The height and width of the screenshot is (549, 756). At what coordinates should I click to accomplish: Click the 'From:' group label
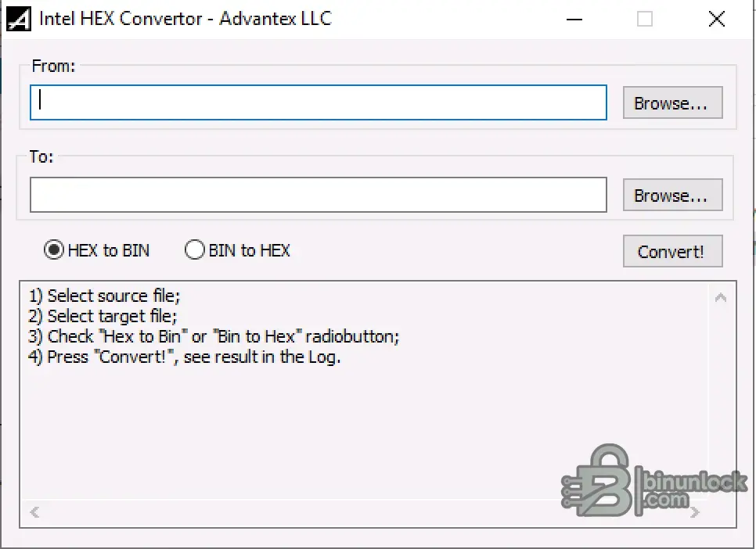point(53,66)
